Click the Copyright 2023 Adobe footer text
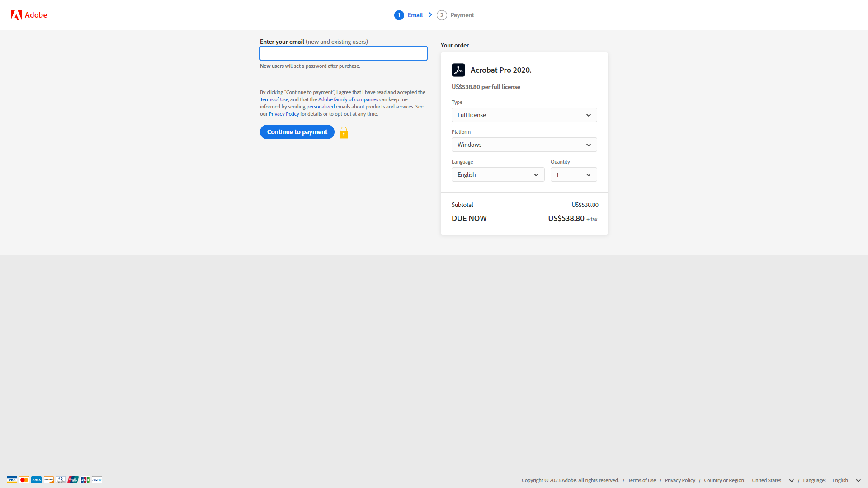 (x=570, y=480)
